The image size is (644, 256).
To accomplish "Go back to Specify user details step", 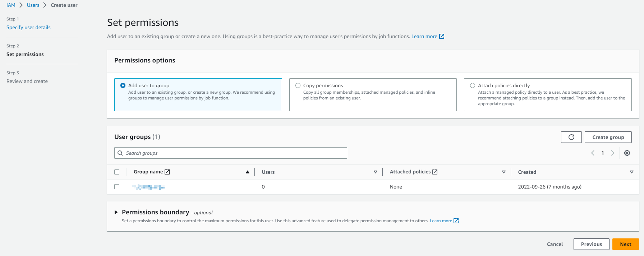I will point(28,27).
